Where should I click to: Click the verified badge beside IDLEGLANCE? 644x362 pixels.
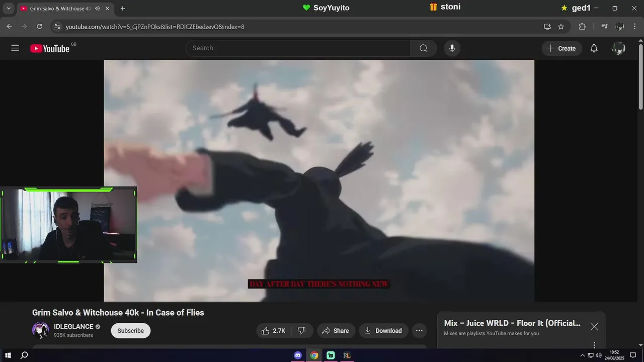98,327
